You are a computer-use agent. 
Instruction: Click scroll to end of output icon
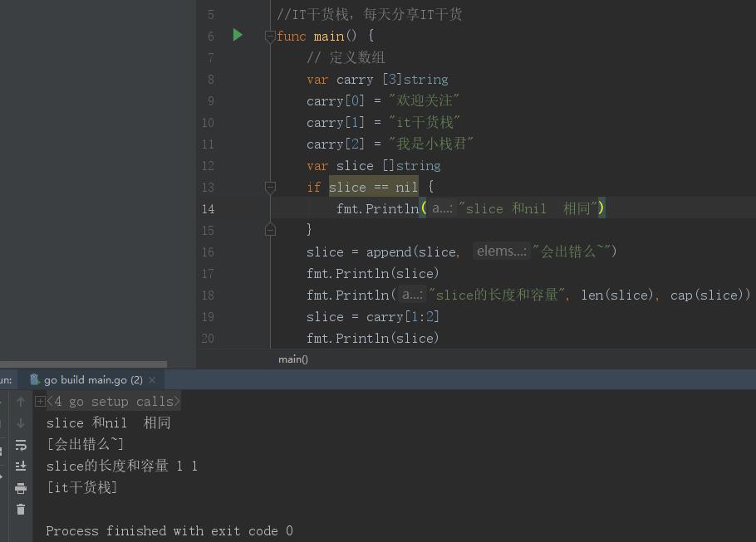[21, 466]
